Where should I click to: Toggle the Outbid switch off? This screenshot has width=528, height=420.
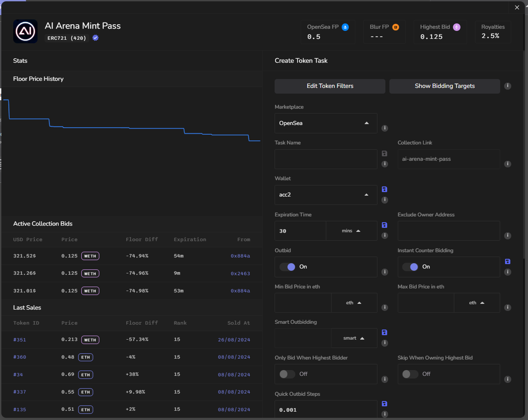point(287,267)
